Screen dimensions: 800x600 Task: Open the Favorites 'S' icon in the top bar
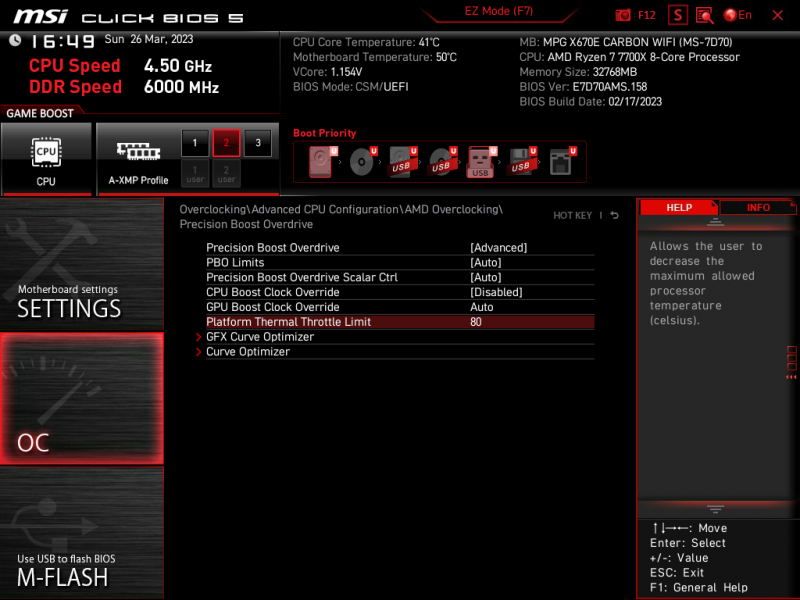(x=678, y=15)
